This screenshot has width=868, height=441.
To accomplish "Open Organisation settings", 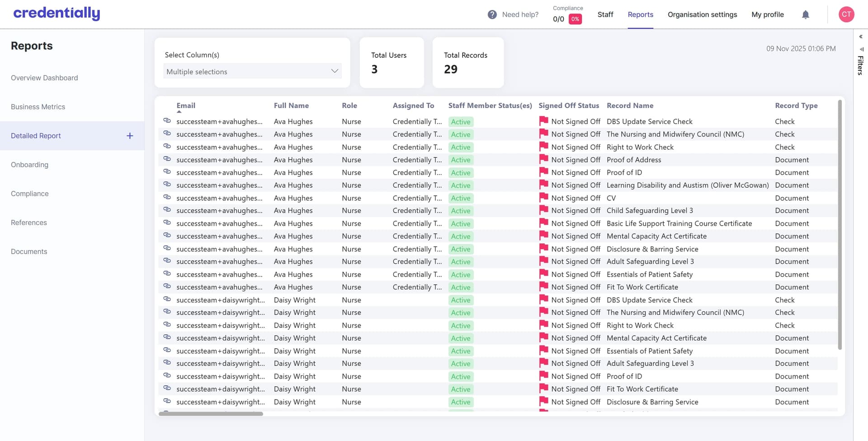I will click(702, 14).
